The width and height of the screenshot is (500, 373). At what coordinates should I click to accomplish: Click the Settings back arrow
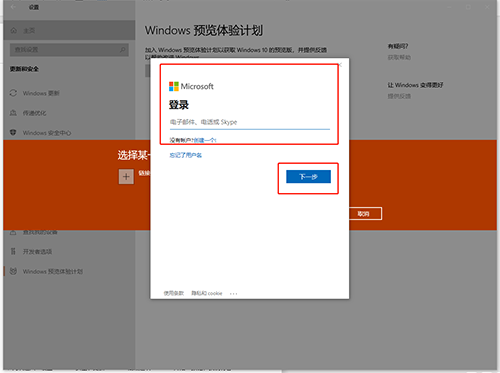tap(13, 7)
